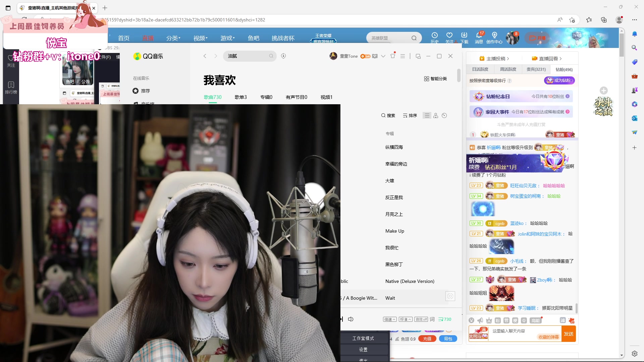Toggle the 音效off sound effect switch

click(x=421, y=319)
